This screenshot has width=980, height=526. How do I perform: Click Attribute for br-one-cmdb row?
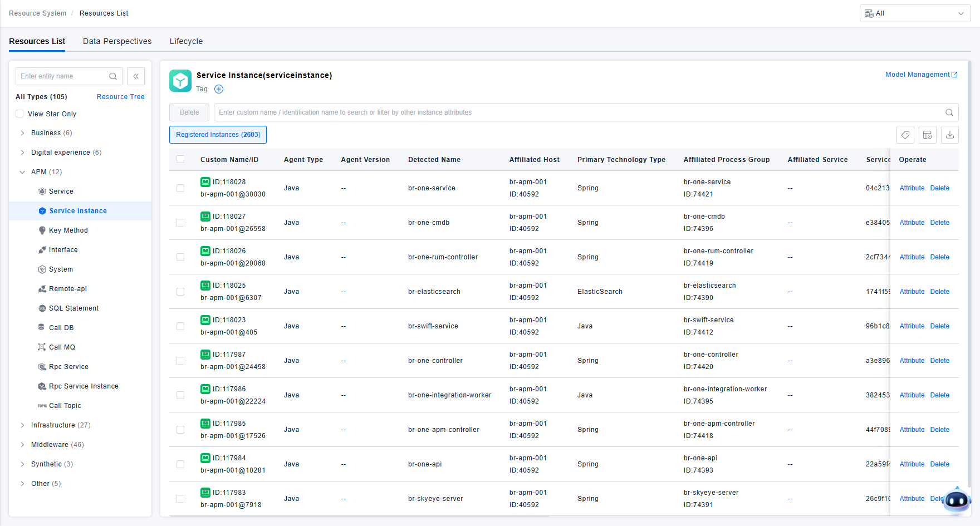pos(912,223)
